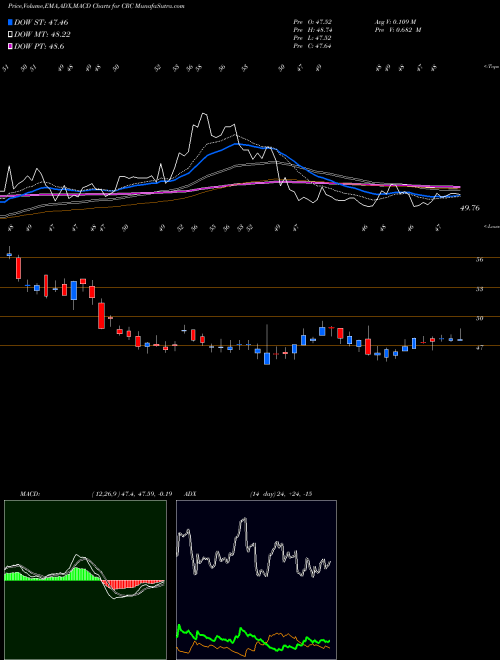Viewport: 500px width, 660px height.
Task: Click the 'MACD:' panel heading
Action: (x=30, y=494)
